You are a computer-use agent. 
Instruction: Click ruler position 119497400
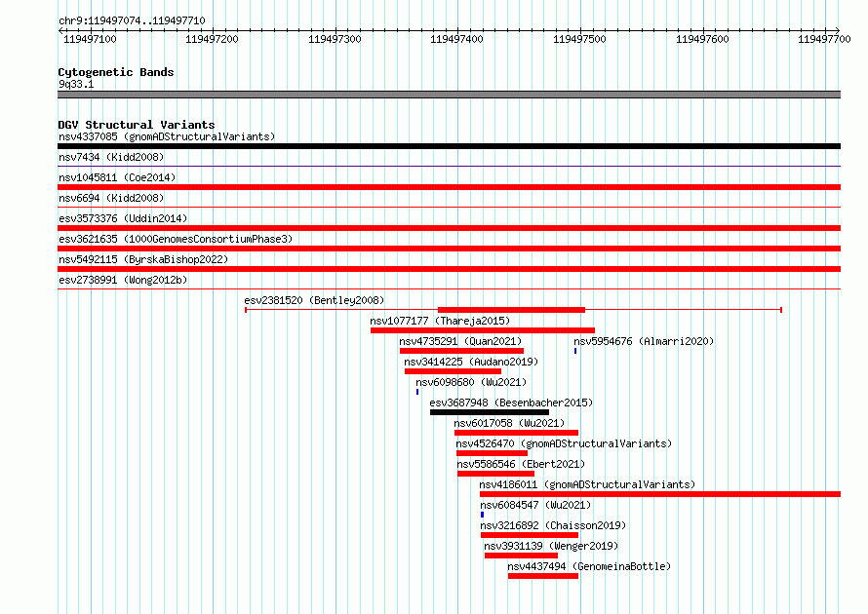pos(456,39)
